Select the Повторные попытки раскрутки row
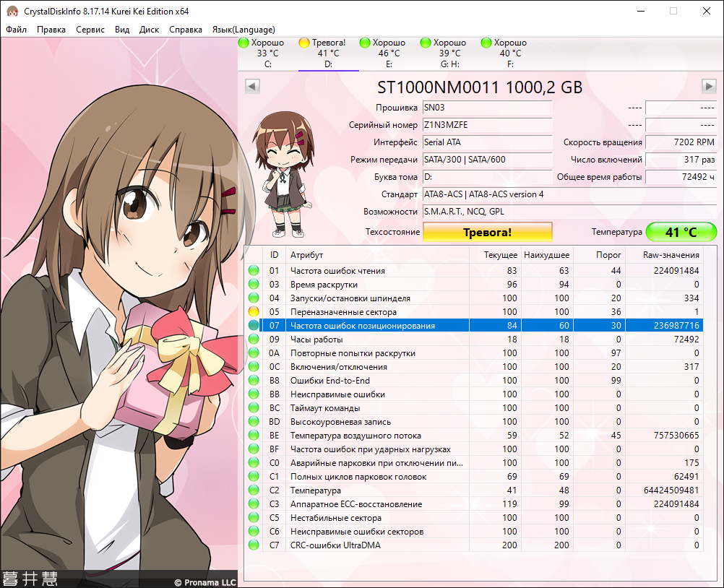 point(474,353)
